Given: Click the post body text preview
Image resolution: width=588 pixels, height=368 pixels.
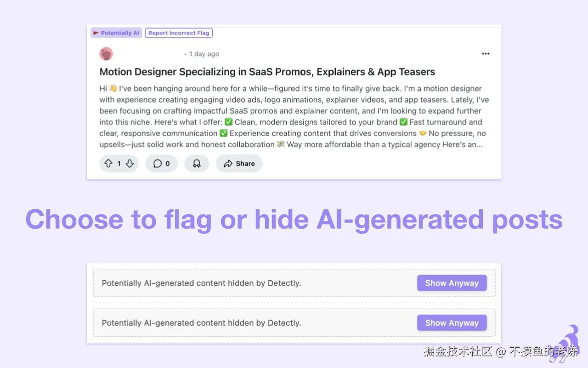Looking at the screenshot, I should tap(294, 116).
